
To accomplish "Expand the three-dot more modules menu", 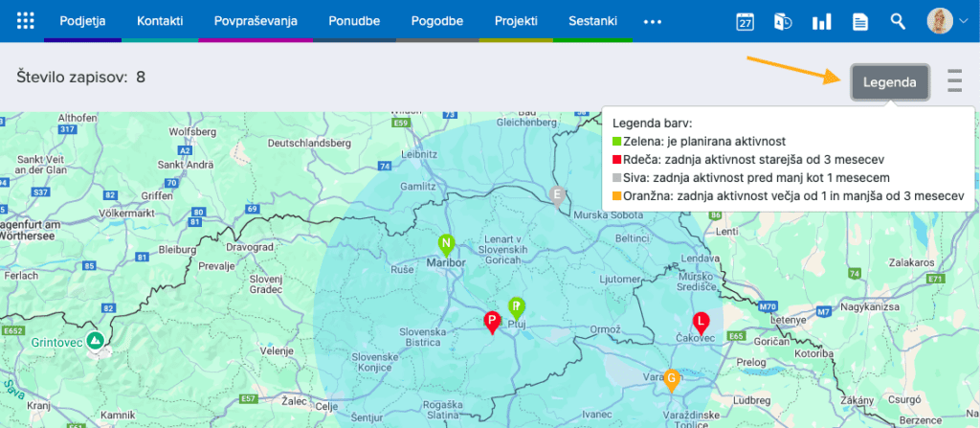I will coord(653,21).
